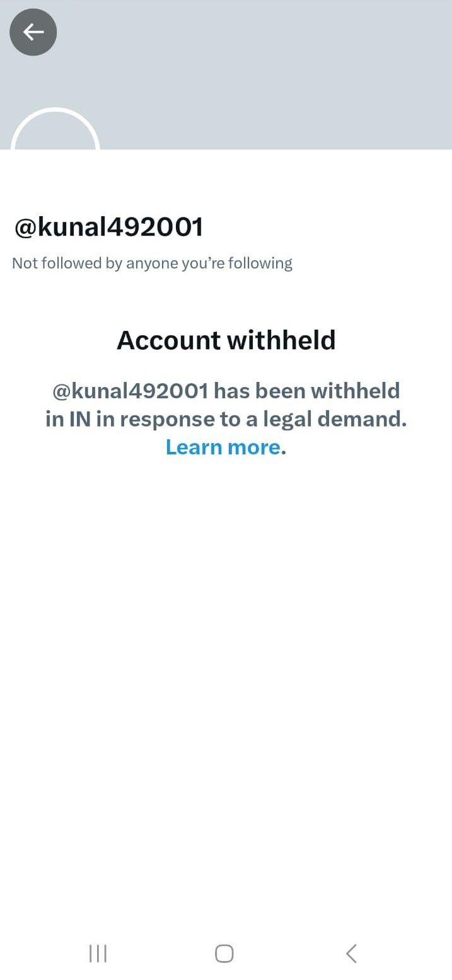The height and width of the screenshot is (980, 452).
Task: Tap the word 'Account' in the heading
Action: coord(168,340)
